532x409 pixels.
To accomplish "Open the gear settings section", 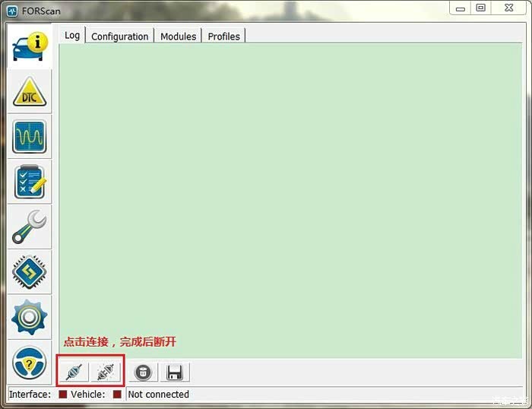I will [30, 317].
